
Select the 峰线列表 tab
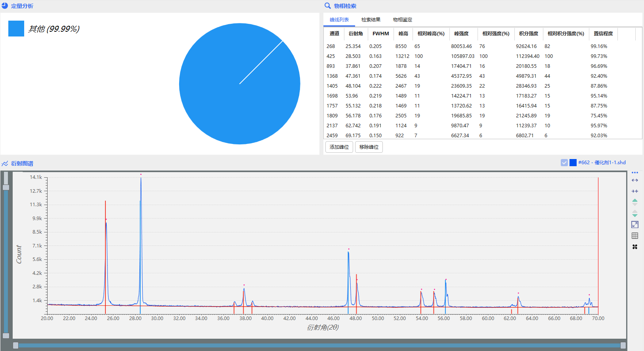tap(339, 20)
